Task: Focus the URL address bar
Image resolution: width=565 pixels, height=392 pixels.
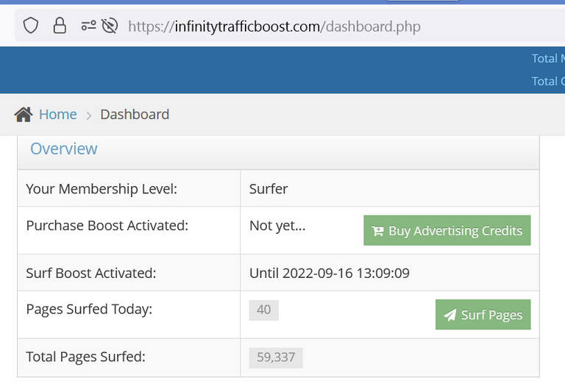Action: (x=290, y=26)
